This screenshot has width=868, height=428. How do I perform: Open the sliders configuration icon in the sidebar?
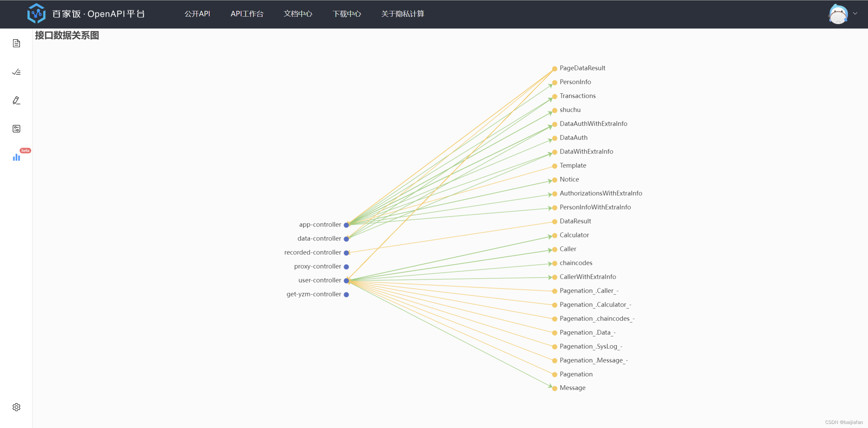[x=16, y=129]
